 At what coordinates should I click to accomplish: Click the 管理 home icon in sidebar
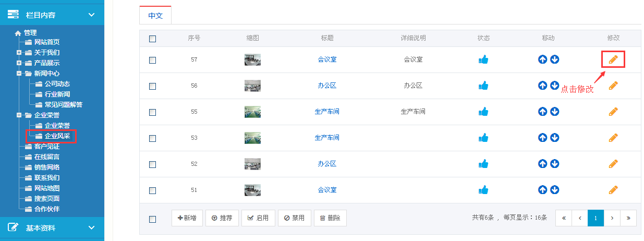18,33
